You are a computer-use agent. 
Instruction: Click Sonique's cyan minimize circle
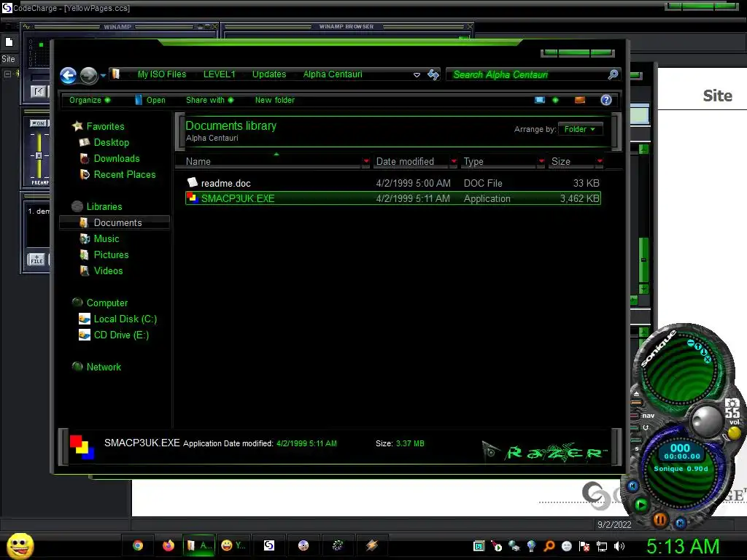point(691,343)
